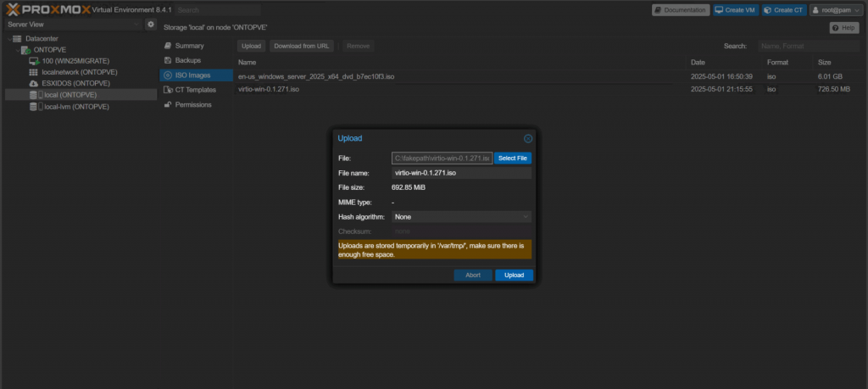Image resolution: width=868 pixels, height=389 pixels.
Task: Click Abort in the Upload dialog
Action: click(473, 275)
